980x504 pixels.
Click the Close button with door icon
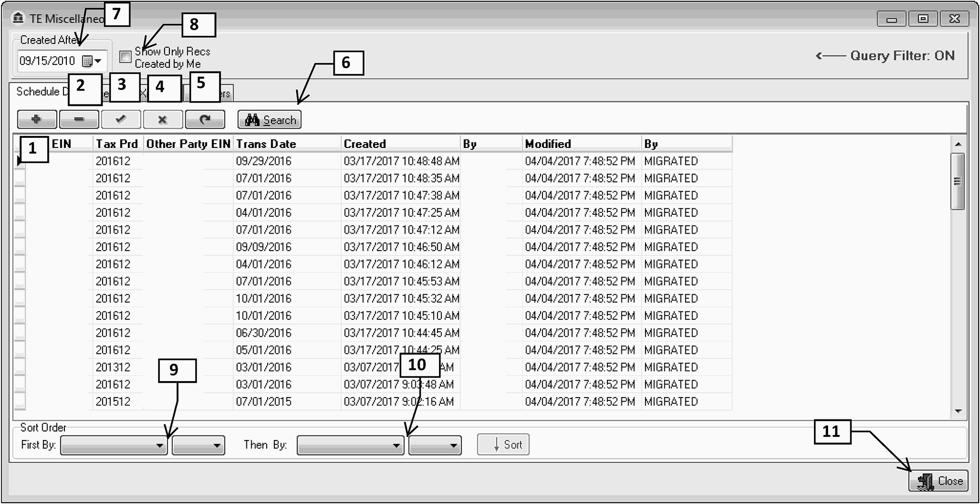[938, 481]
